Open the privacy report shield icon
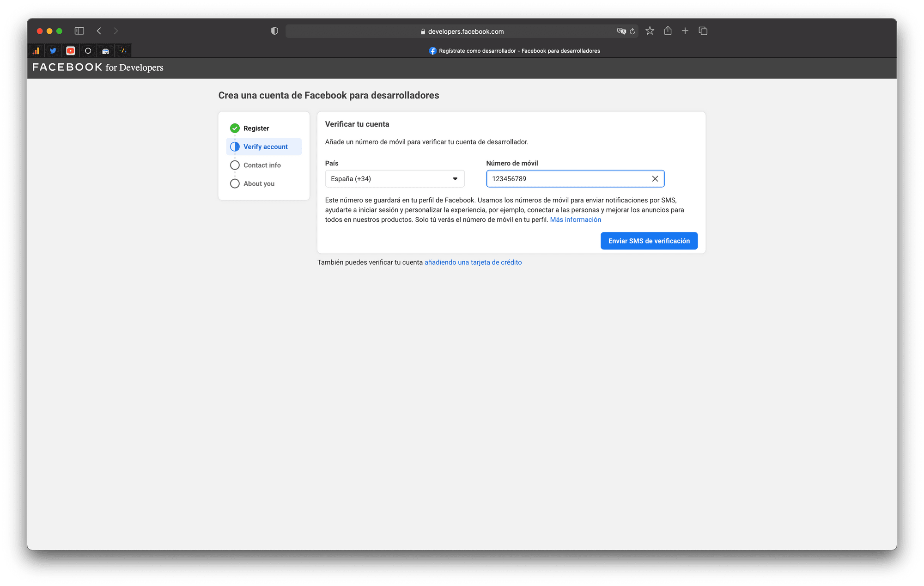 tap(274, 31)
